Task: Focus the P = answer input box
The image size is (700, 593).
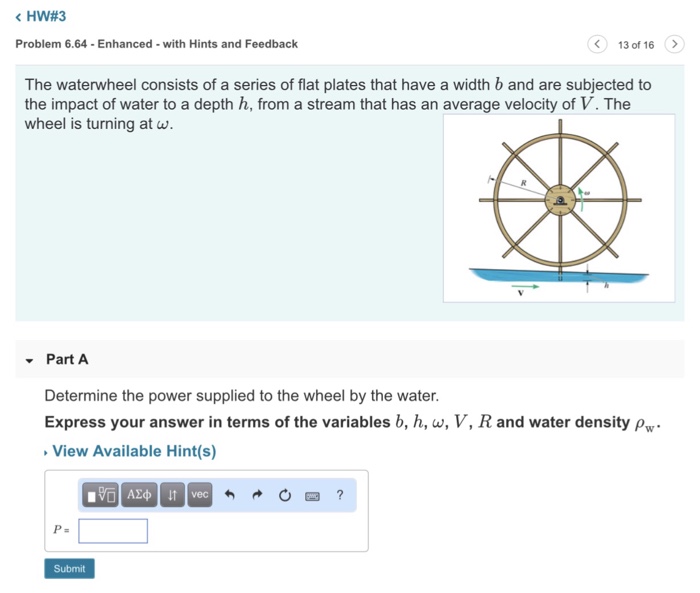Action: pyautogui.click(x=113, y=531)
